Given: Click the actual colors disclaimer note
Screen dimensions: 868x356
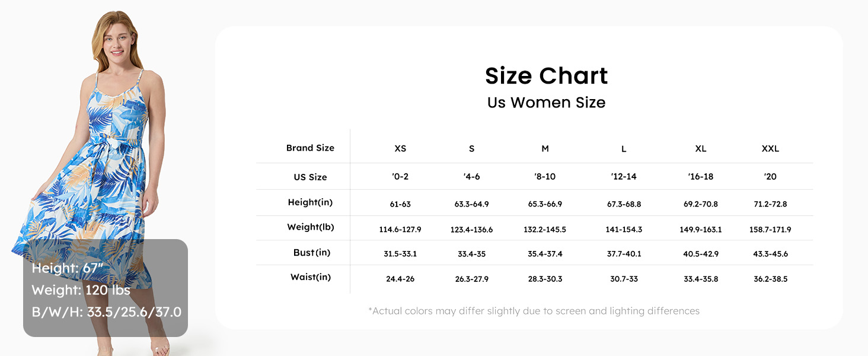Looking at the screenshot, I should (534, 311).
